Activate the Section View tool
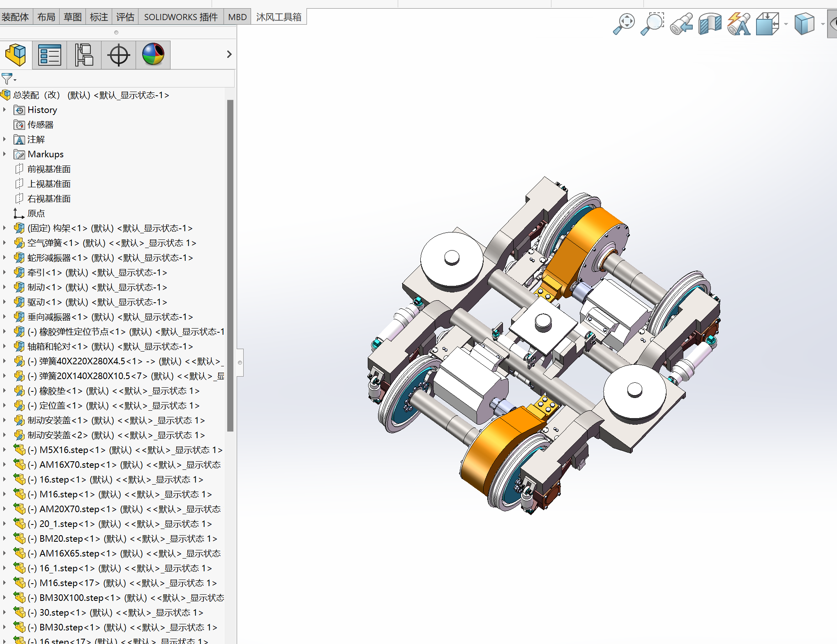 point(710,24)
